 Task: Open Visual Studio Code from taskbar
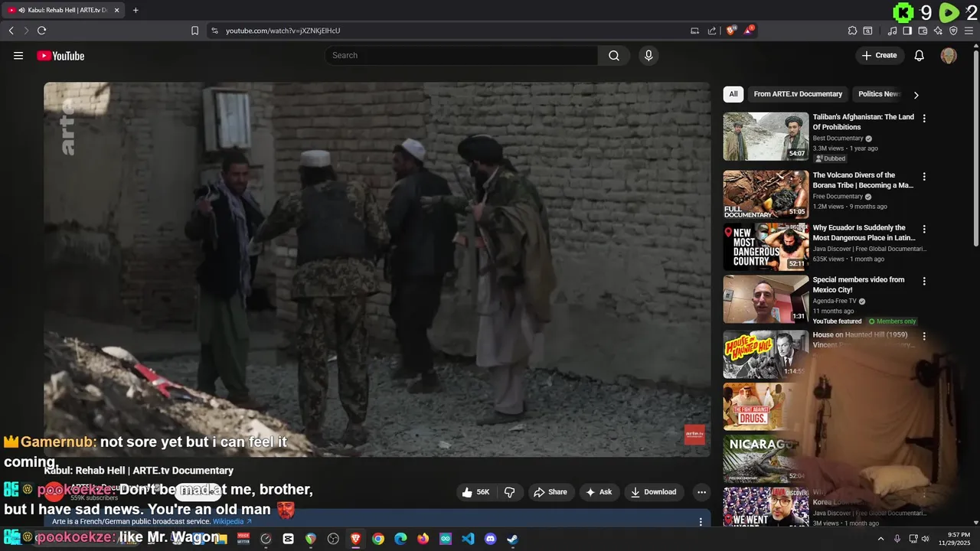coord(468,539)
